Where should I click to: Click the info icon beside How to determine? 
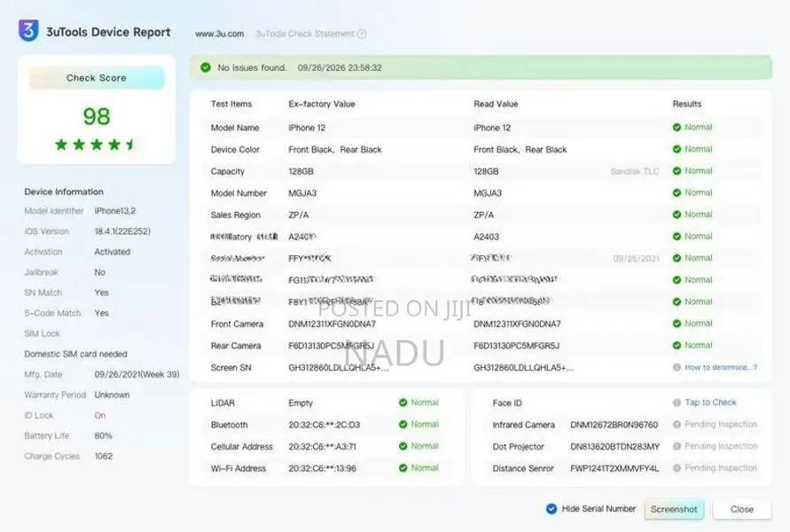pyautogui.click(x=677, y=367)
